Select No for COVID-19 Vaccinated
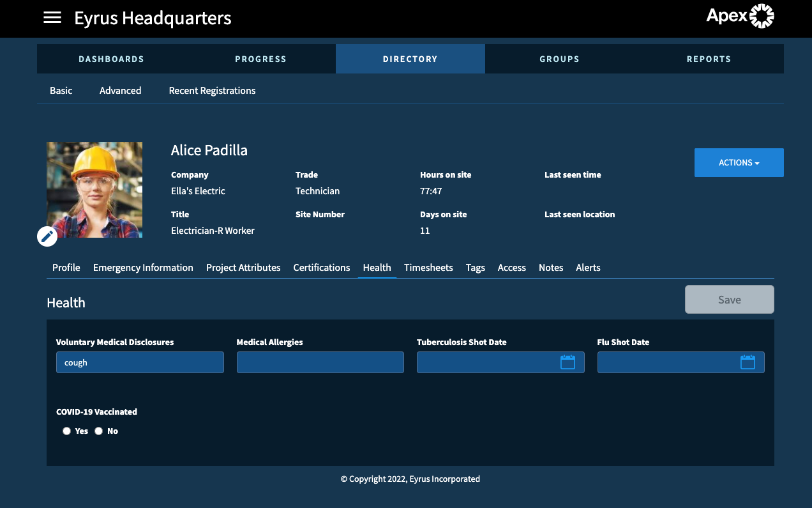This screenshot has height=508, width=812. pos(98,431)
